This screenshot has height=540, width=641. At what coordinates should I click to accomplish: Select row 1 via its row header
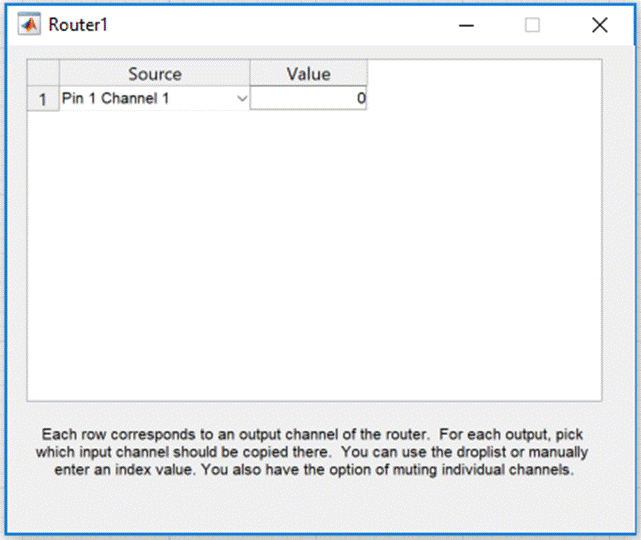43,99
